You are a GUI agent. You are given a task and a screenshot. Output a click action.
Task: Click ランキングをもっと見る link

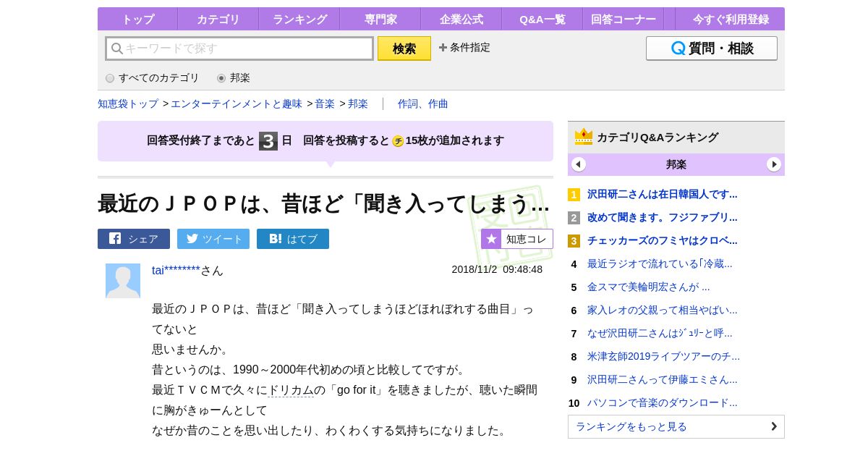676,426
